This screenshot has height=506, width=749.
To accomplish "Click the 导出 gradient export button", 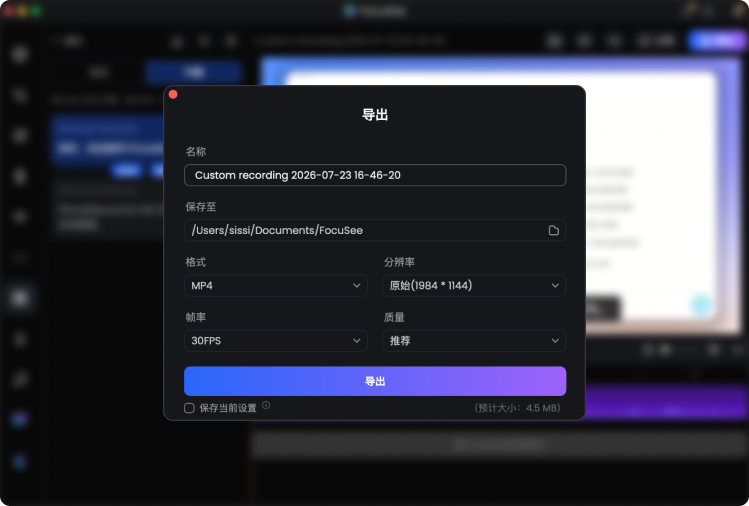I will pos(375,381).
